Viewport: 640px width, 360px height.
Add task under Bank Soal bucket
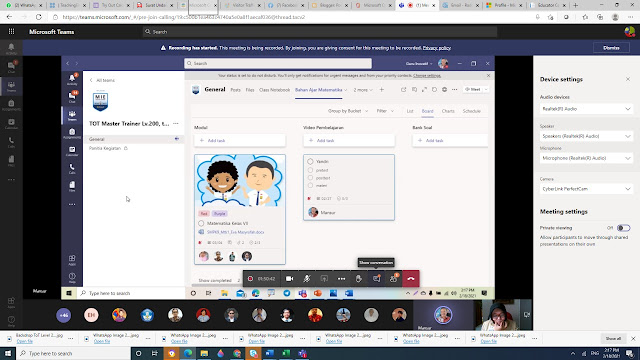point(450,140)
